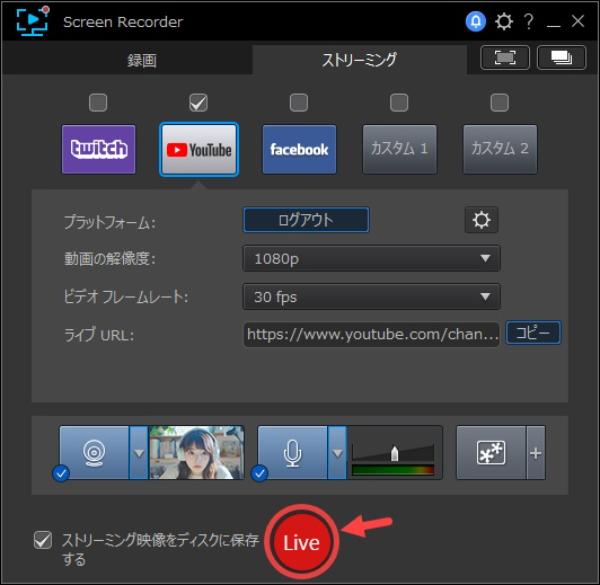
Task: Select the Facebook platform button
Action: (x=299, y=149)
